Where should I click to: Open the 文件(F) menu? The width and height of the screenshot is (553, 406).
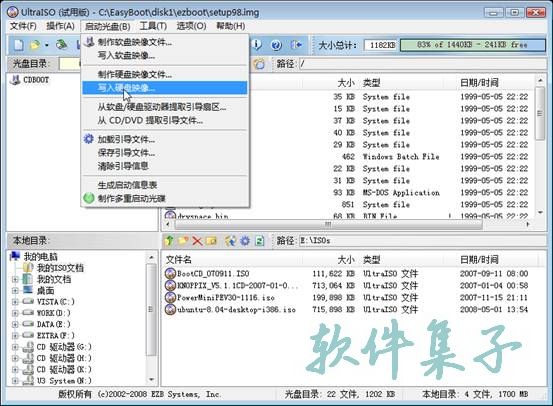pos(23,26)
